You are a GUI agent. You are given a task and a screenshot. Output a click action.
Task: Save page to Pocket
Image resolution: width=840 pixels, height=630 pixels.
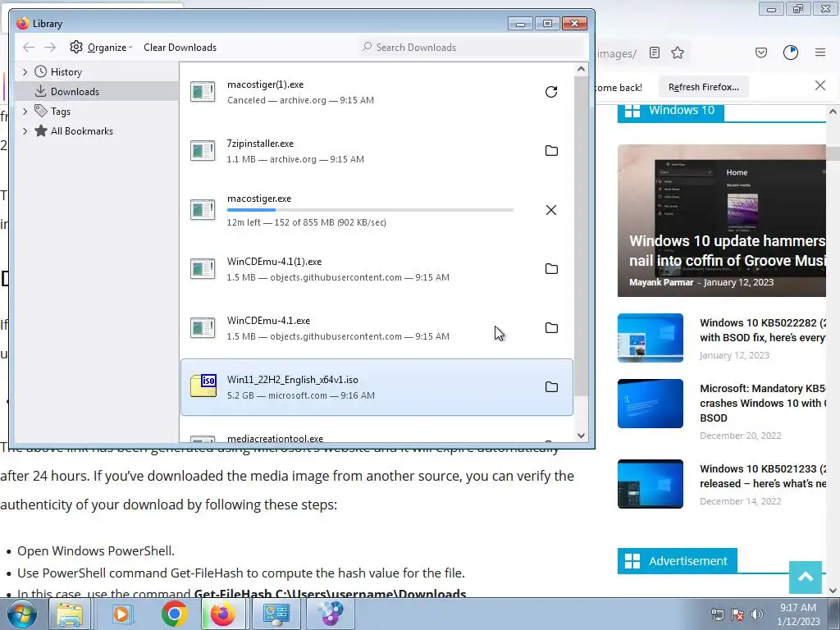click(761, 52)
